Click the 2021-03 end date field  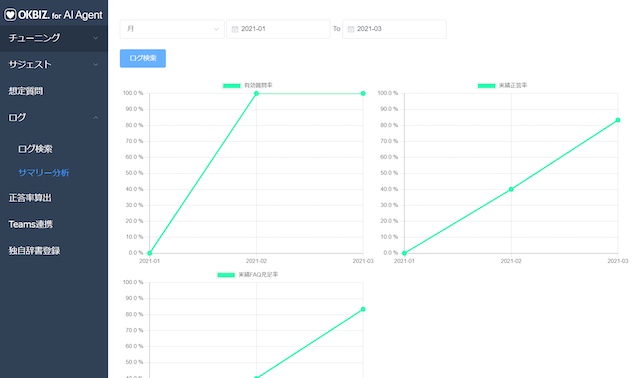pyautogui.click(x=394, y=29)
